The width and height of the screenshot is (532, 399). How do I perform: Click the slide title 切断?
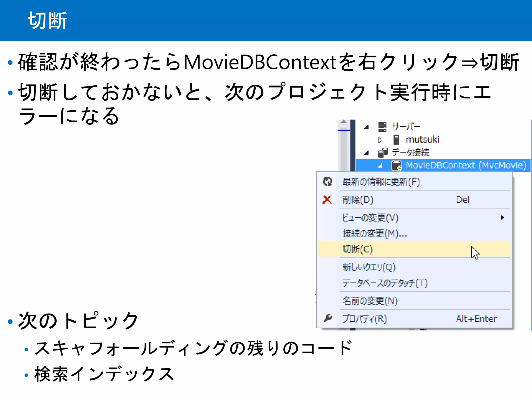coord(48,21)
